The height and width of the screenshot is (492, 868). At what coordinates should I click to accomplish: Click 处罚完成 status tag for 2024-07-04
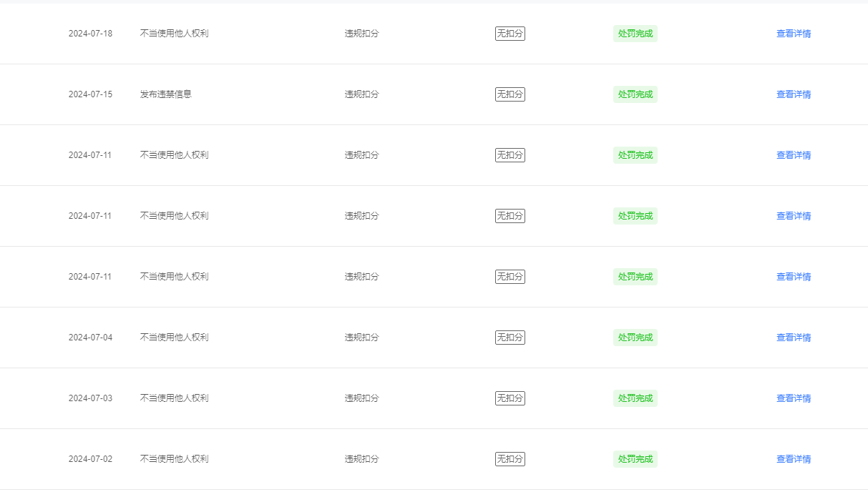[x=635, y=338]
